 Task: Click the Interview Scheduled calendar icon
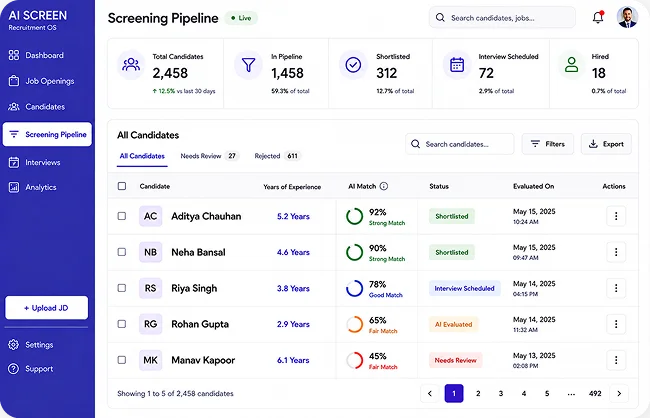point(457,65)
